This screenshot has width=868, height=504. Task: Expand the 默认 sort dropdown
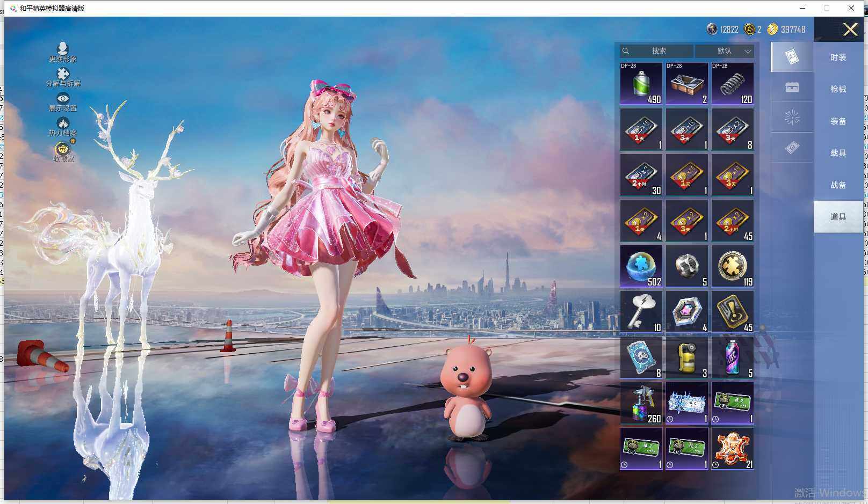[725, 51]
